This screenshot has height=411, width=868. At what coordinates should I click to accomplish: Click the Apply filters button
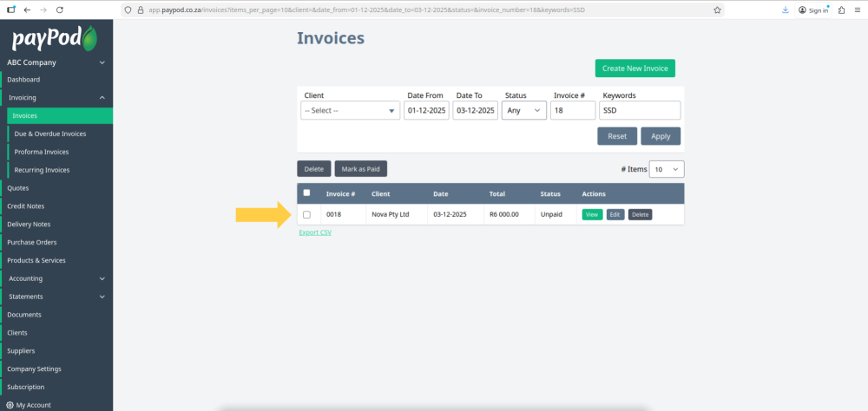click(x=661, y=136)
